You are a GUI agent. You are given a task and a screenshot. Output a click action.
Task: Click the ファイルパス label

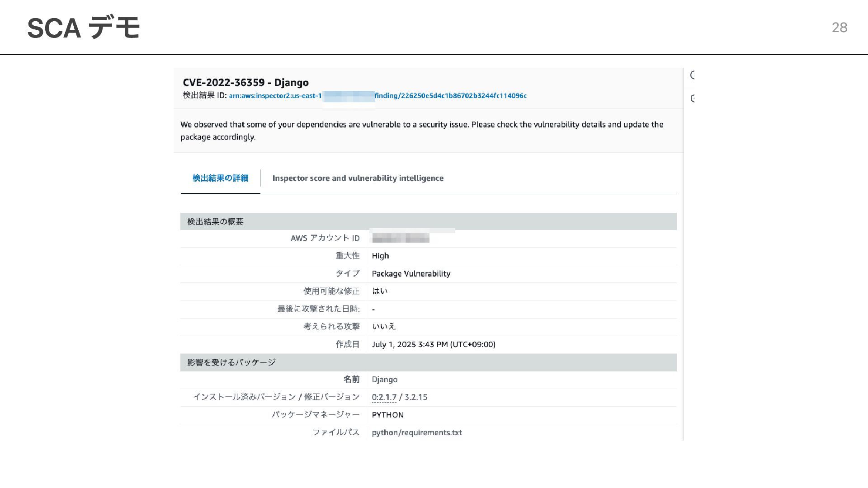[x=336, y=432]
